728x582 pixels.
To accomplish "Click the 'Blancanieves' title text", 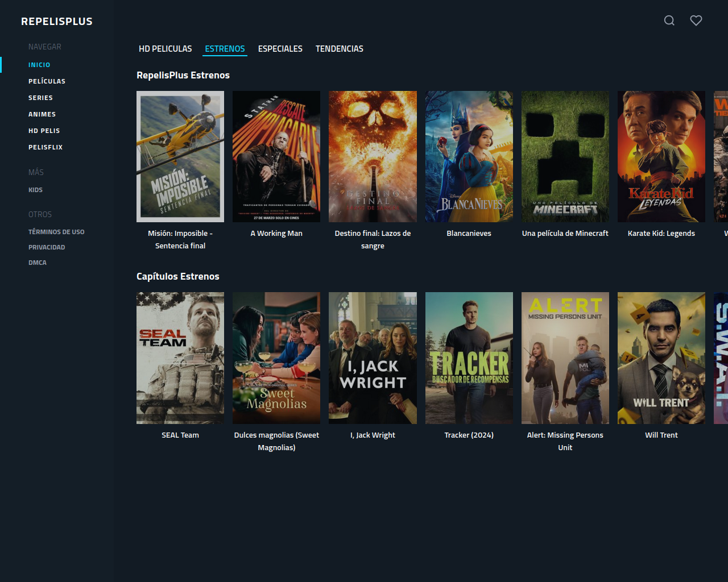I will click(469, 233).
